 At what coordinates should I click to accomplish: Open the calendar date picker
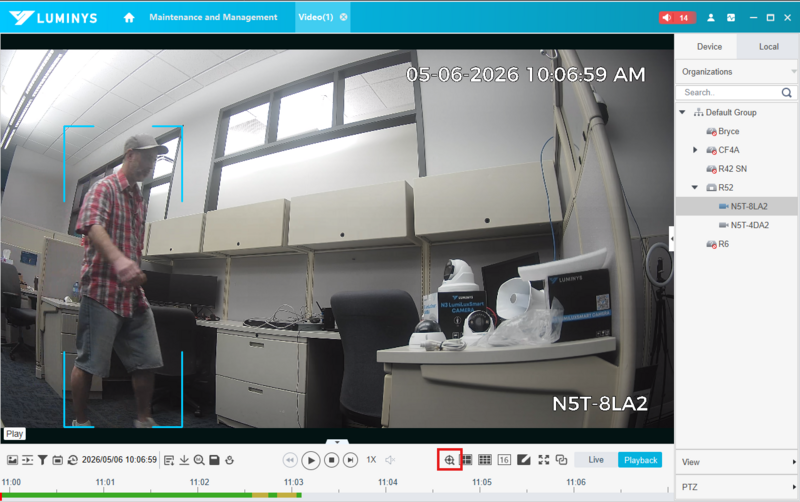click(58, 460)
